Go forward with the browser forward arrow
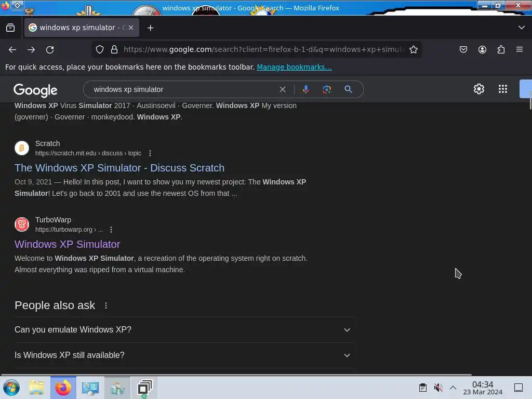This screenshot has height=399, width=532. pos(31,49)
